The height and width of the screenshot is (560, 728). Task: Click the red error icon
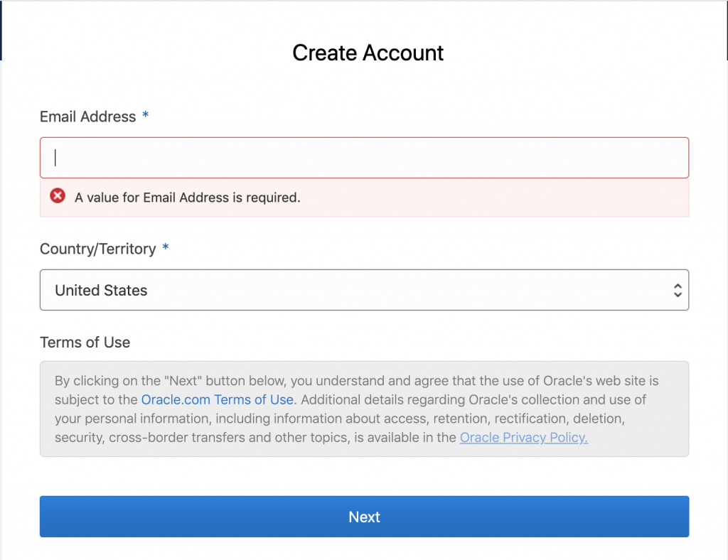[58, 196]
